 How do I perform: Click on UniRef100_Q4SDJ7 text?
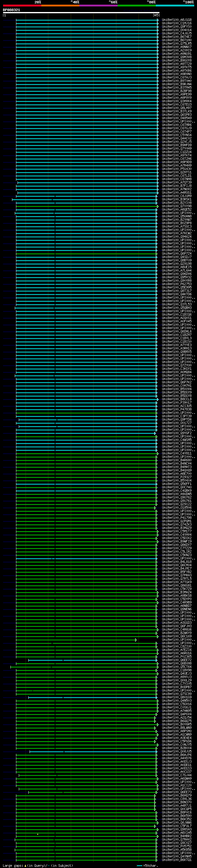click(x=177, y=257)
